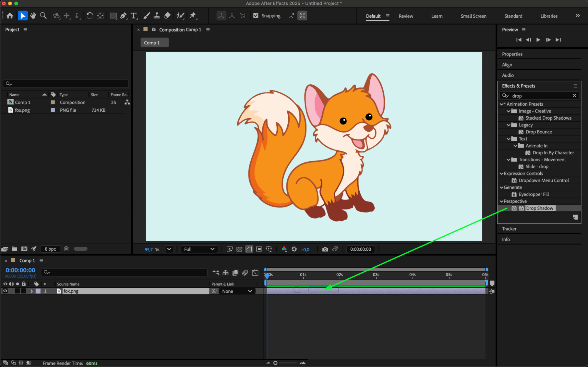Open Composition Mini-Flowchart icon in timeline
This screenshot has height=367, width=588.
pyautogui.click(x=216, y=273)
